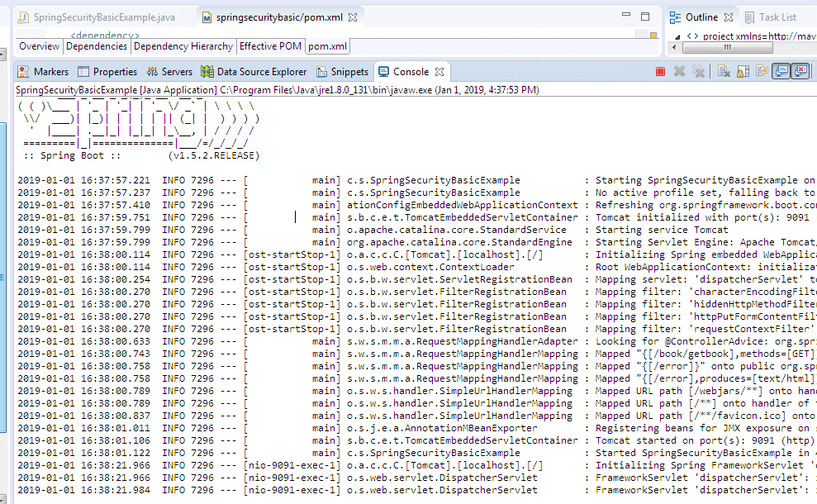This screenshot has width=817, height=504.
Task: Show the Markers view
Action: 44,72
